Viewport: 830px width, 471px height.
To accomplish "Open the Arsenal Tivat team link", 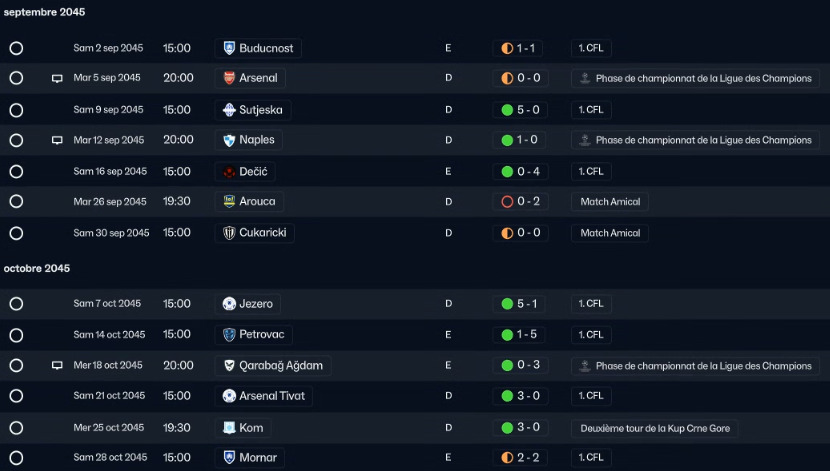I will click(x=264, y=396).
